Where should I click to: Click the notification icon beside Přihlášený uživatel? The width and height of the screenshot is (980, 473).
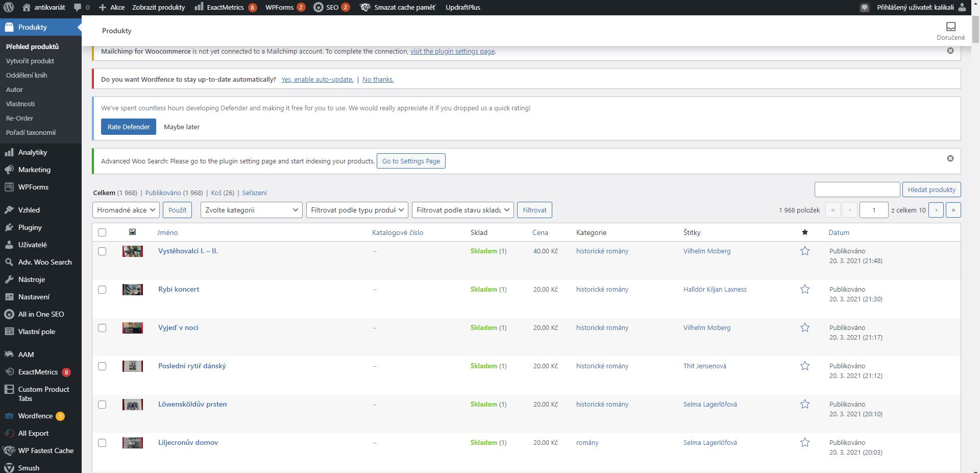(x=864, y=8)
